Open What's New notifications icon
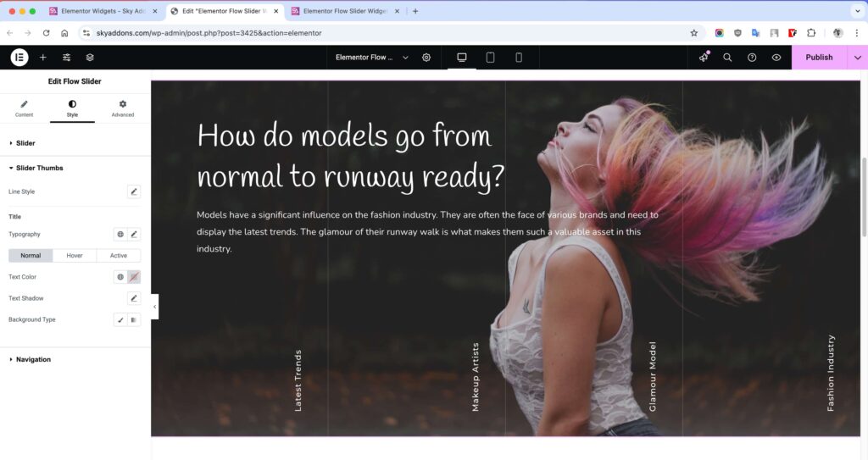Viewport: 868px width, 460px height. [x=704, y=57]
